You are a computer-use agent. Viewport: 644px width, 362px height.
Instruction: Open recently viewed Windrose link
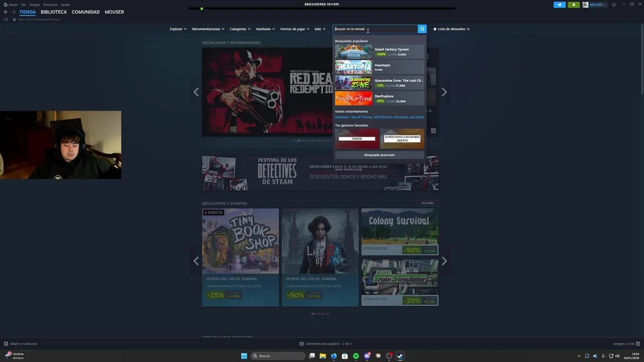click(401, 117)
